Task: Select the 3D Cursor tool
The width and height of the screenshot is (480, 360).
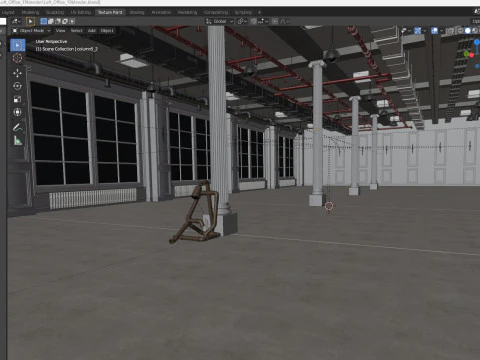Action: pyautogui.click(x=17, y=58)
